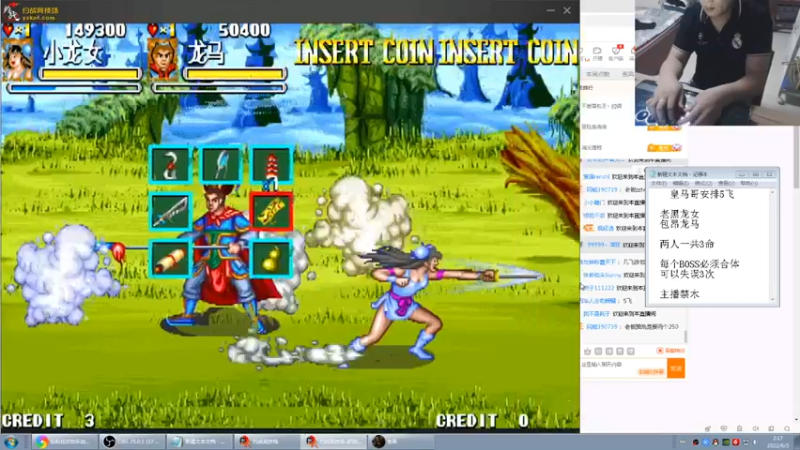Click the line 皇马哥安排5飞 in Notepad

pyautogui.click(x=702, y=194)
